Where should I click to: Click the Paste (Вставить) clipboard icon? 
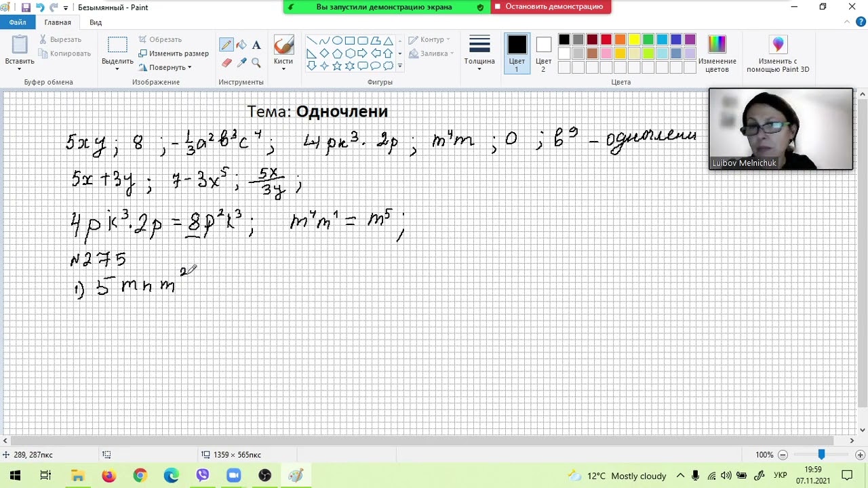tap(20, 45)
